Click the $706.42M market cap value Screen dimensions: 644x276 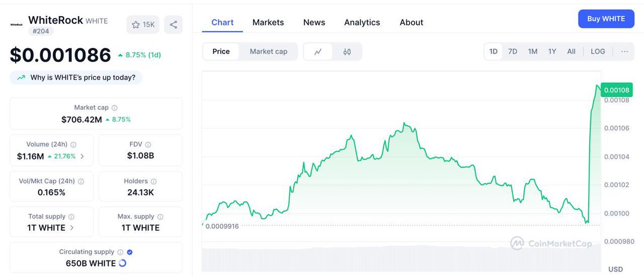[x=82, y=119]
